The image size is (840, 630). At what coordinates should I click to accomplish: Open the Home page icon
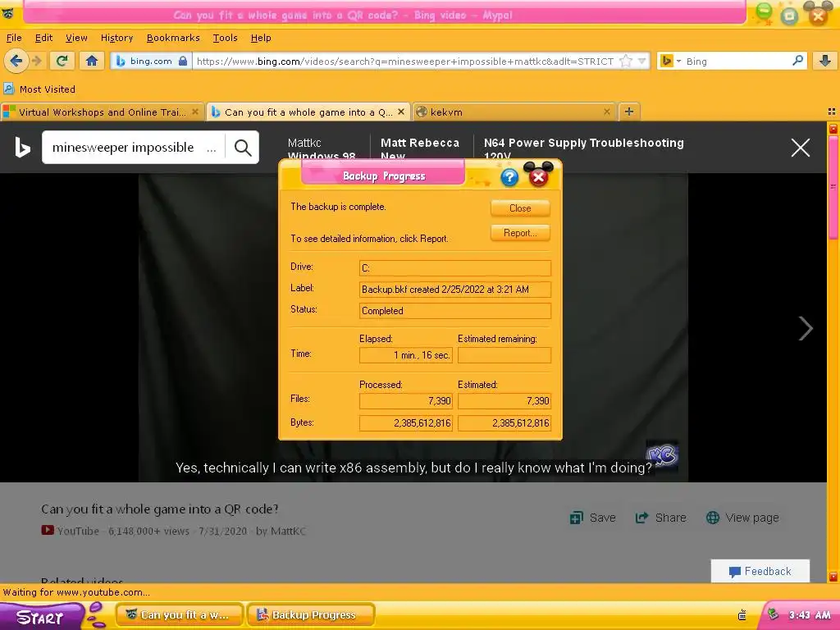pos(92,61)
